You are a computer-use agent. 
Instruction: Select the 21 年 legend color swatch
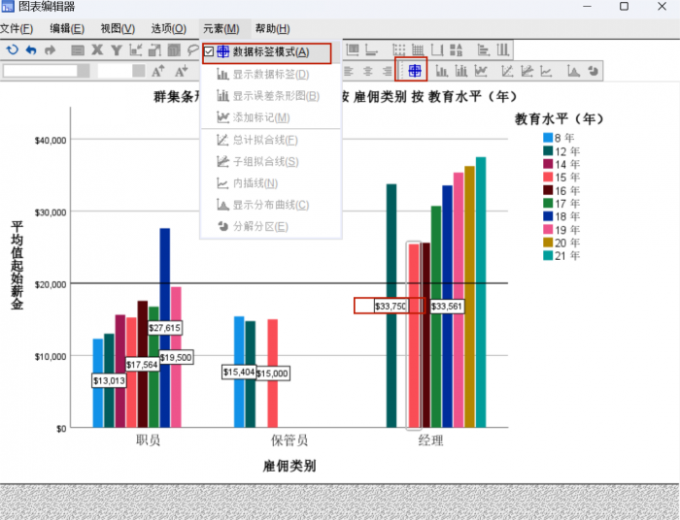(x=548, y=255)
